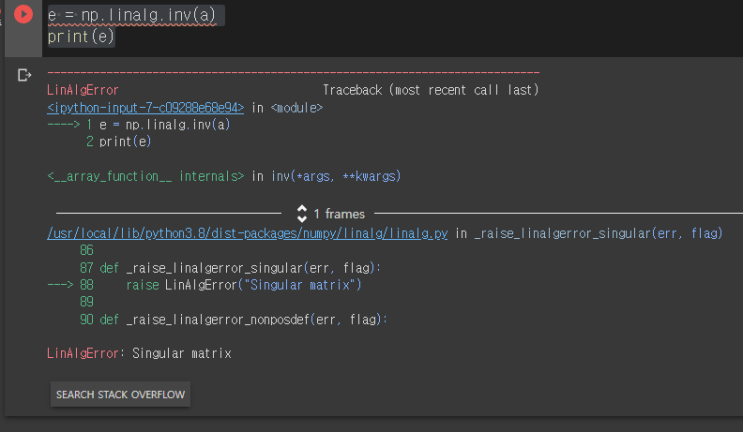
Task: Click the red dashed separator line
Action: [293, 74]
